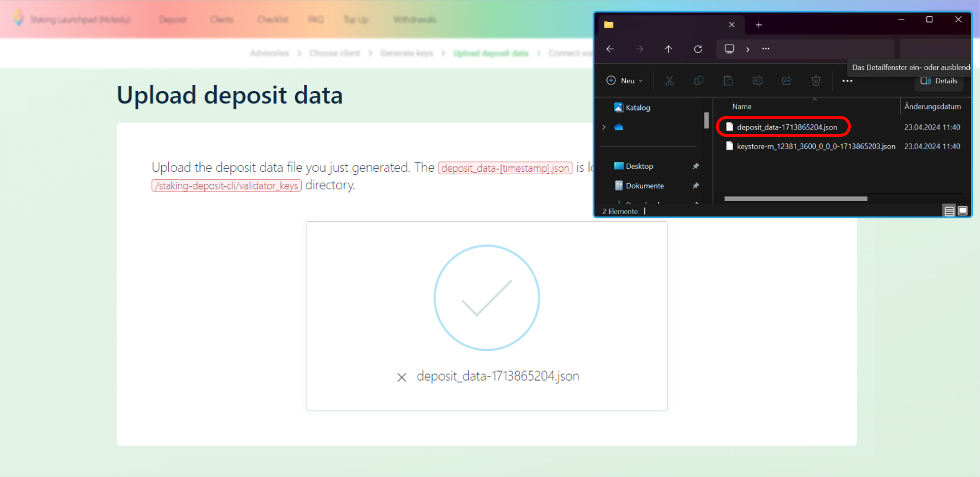The image size is (980, 477).
Task: Click the Cut scissors icon in Explorer toolbar
Action: click(669, 80)
